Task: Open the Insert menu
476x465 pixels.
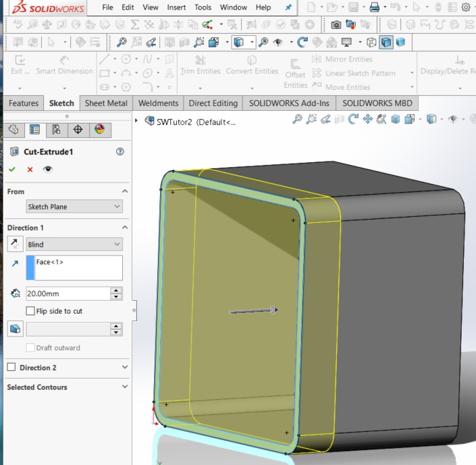Action: [x=176, y=7]
